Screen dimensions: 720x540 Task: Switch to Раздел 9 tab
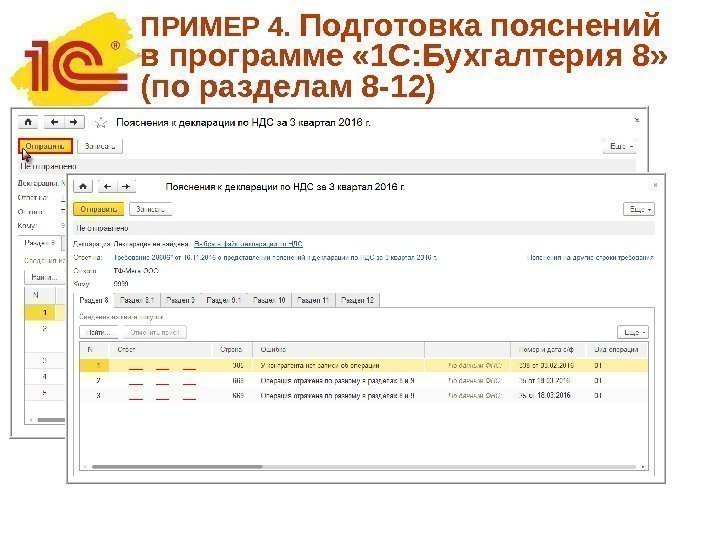(180, 300)
